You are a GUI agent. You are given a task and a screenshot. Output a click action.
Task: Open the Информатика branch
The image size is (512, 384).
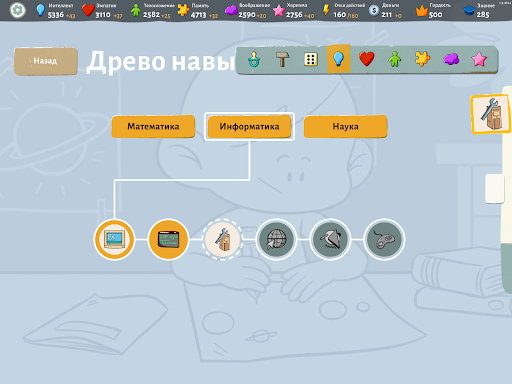pyautogui.click(x=249, y=126)
